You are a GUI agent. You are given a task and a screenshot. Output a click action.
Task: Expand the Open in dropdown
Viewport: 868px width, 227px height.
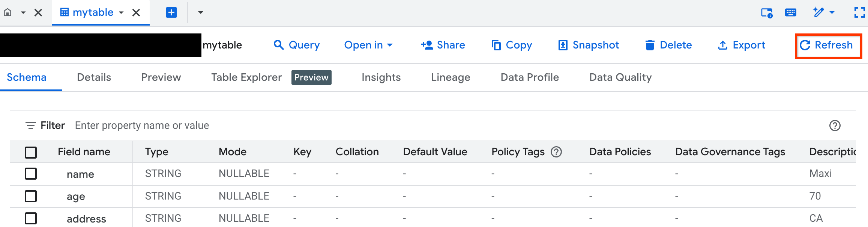(x=368, y=45)
